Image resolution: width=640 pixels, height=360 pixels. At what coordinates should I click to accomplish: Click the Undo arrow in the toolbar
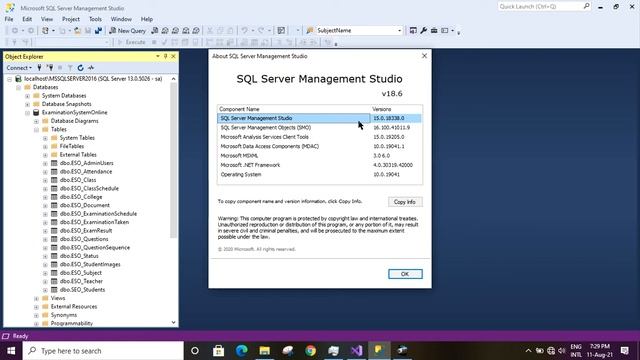tap(244, 31)
